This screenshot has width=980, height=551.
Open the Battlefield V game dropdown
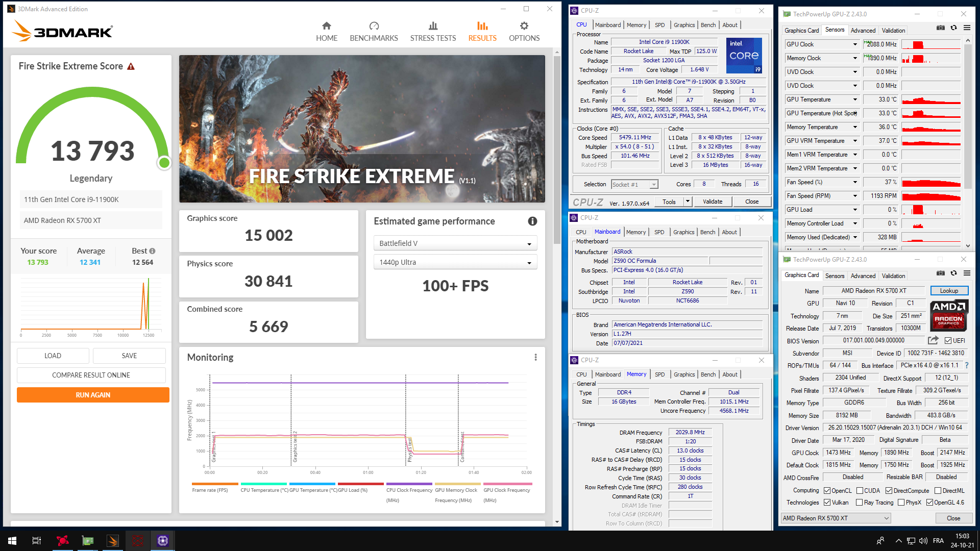[x=455, y=243]
